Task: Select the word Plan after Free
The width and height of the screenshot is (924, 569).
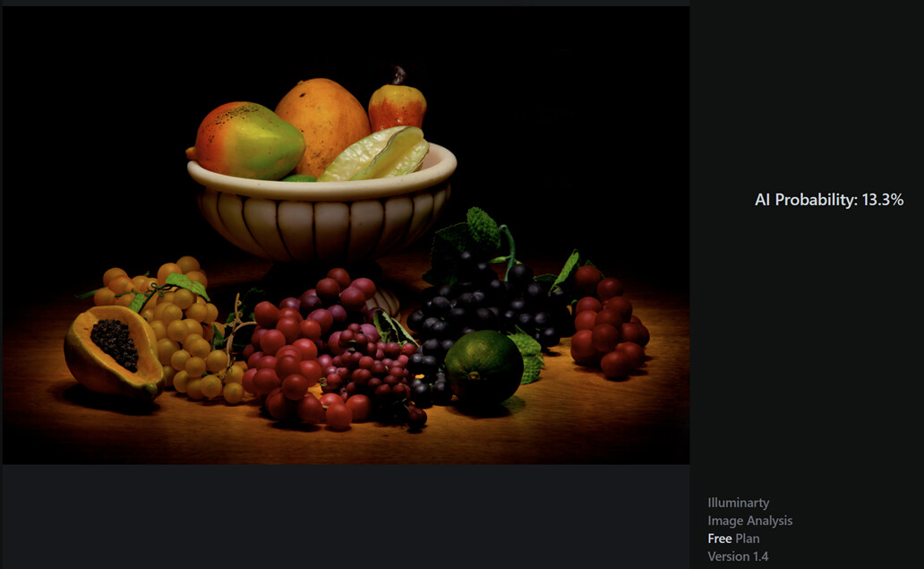Action: tap(748, 539)
